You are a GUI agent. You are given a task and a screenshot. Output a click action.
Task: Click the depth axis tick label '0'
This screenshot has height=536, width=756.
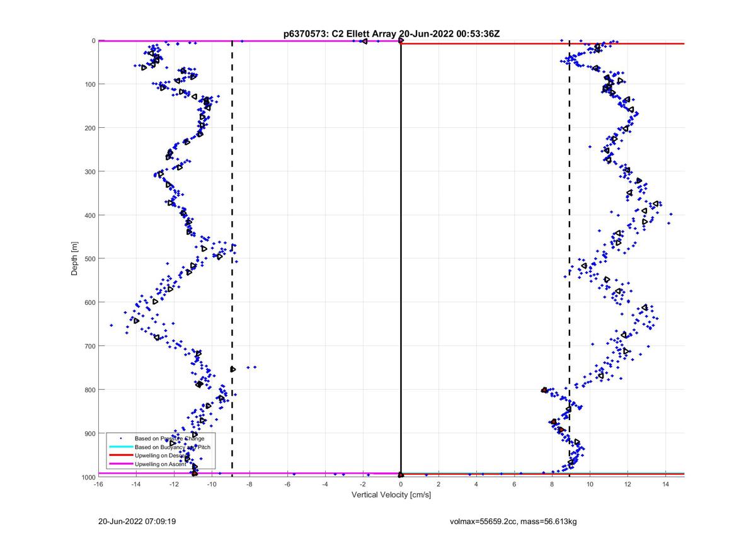[93, 41]
